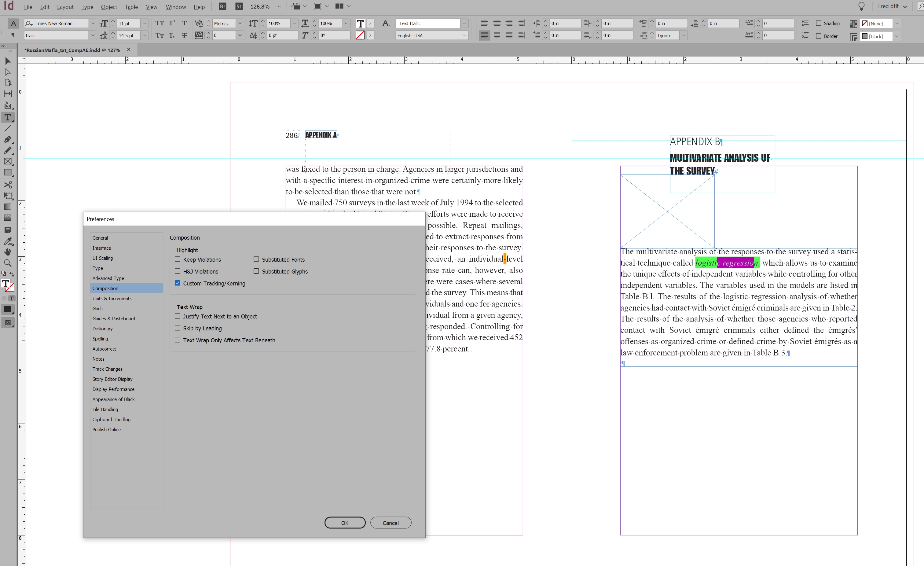Apply All Caps formatting
The width and height of the screenshot is (924, 566).
159,23
